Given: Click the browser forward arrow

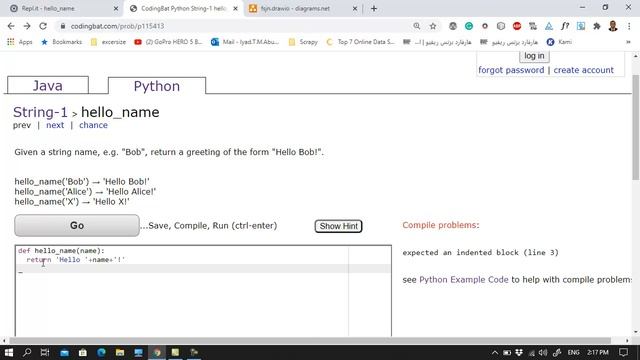Looking at the screenshot, I should pos(27,26).
